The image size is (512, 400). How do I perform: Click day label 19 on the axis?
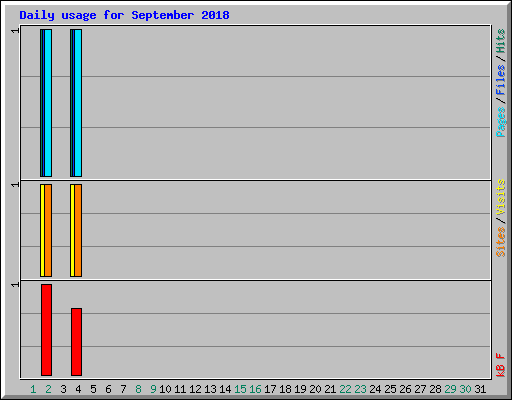300,389
